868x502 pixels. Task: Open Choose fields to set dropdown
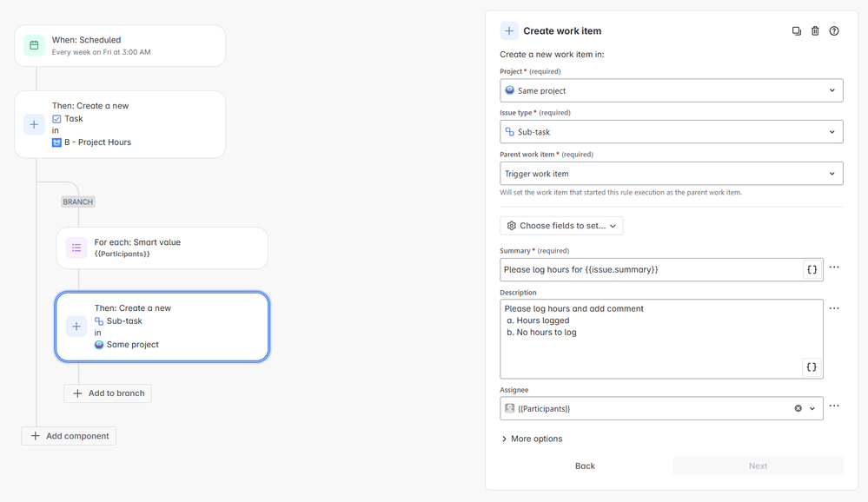click(561, 226)
